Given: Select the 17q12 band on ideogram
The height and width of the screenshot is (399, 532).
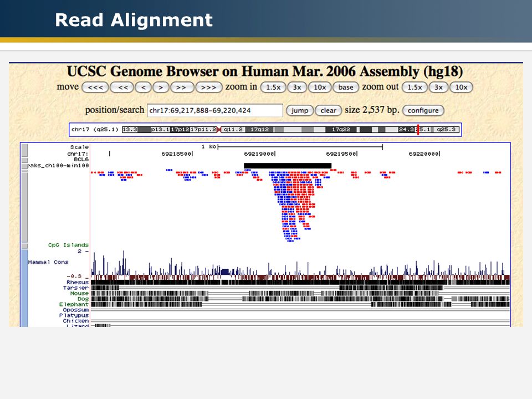Looking at the screenshot, I should 259,130.
